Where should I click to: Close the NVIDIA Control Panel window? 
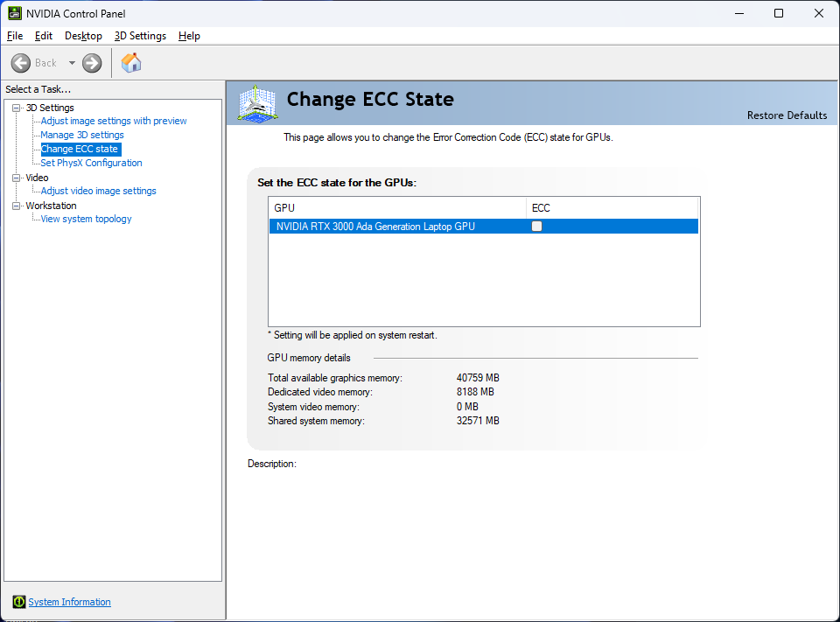(819, 13)
